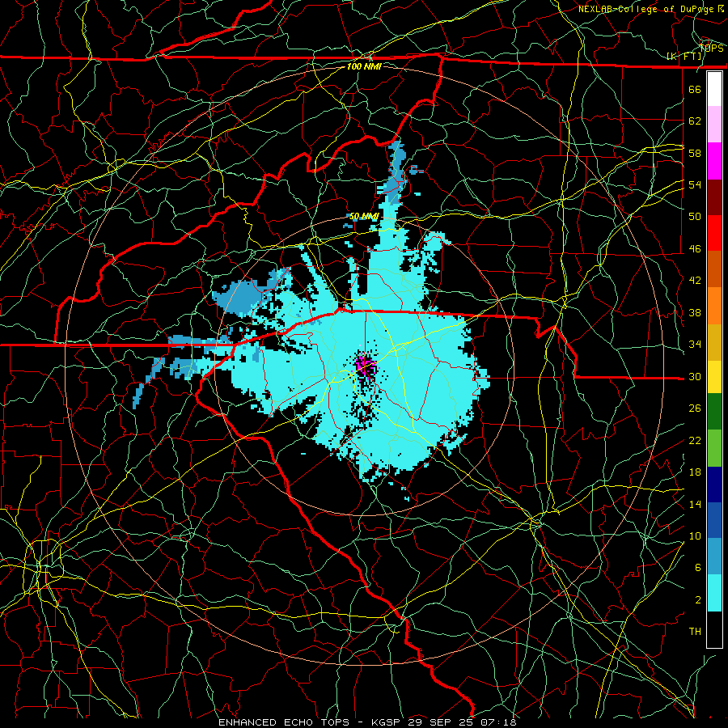The width and height of the screenshot is (728, 728).
Task: Click the 46 scale label
Action: (695, 249)
